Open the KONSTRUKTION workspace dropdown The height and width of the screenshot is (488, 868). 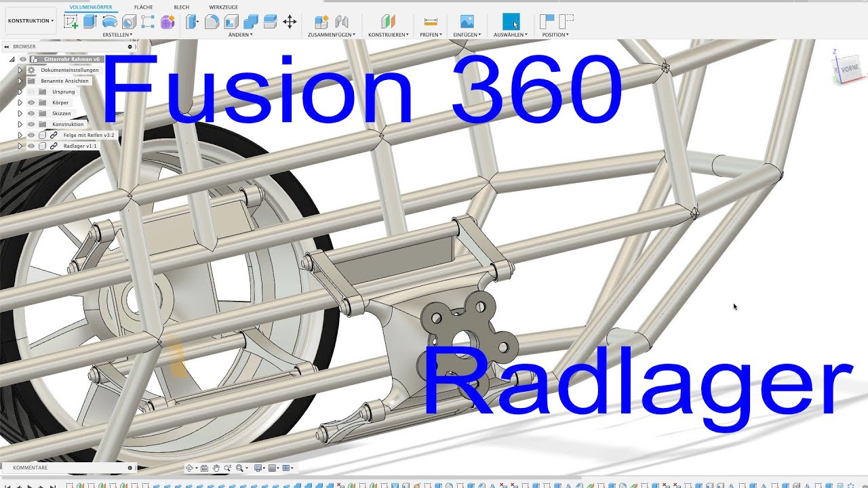click(x=31, y=21)
